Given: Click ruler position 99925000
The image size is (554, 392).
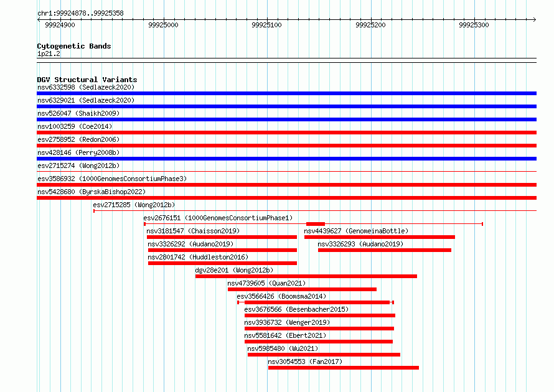Looking at the screenshot, I should tap(163, 25).
